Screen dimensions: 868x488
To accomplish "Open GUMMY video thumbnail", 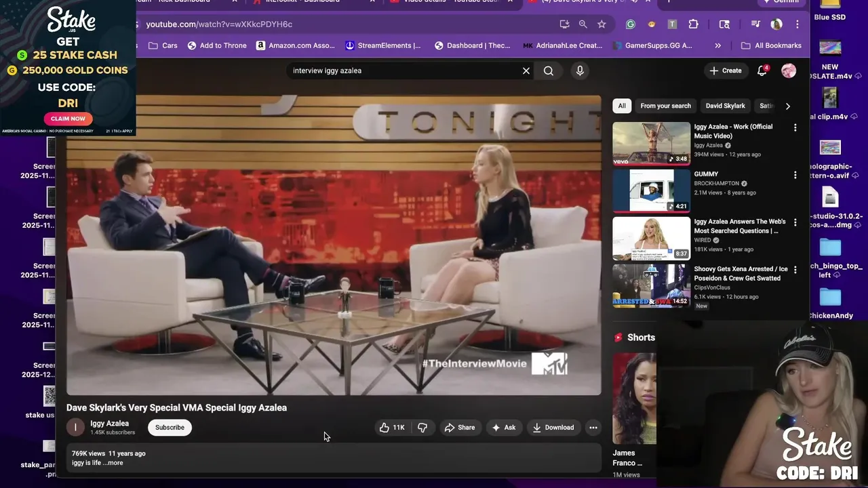I will pos(652,191).
